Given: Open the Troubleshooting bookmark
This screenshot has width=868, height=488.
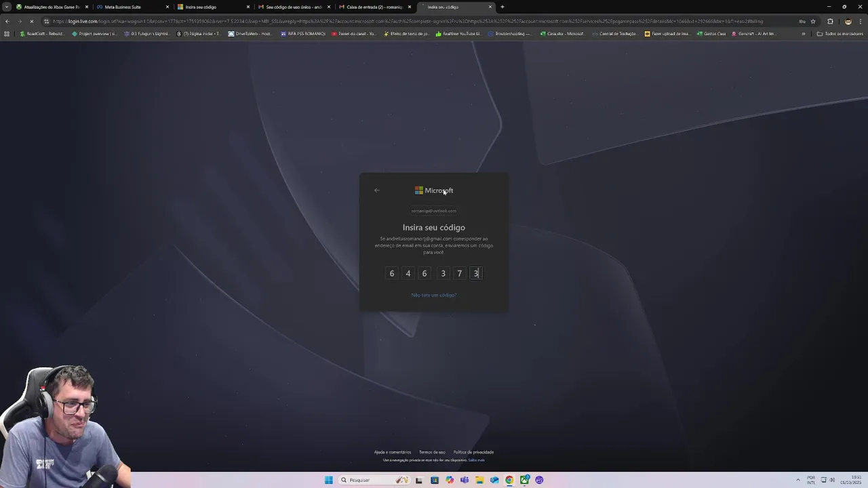Looking at the screenshot, I should [509, 34].
